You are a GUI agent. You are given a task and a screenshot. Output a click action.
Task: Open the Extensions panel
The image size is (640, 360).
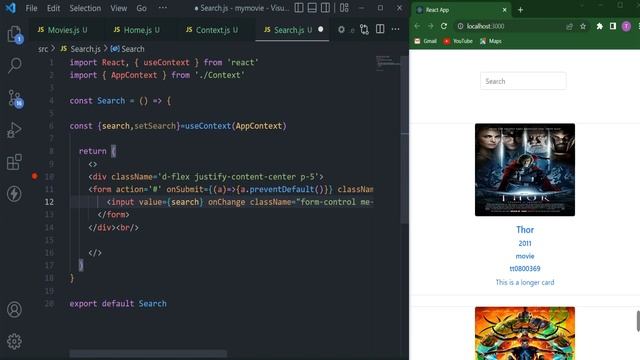tap(14, 162)
